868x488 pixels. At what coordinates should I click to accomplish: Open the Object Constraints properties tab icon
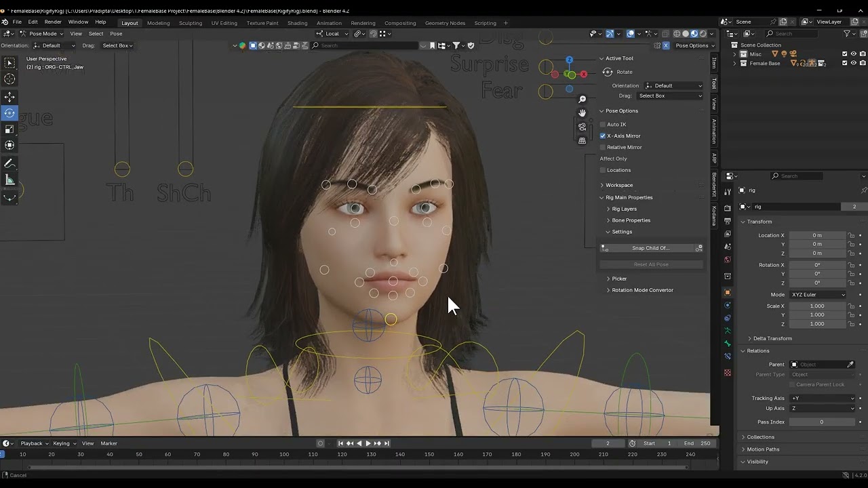[728, 319]
